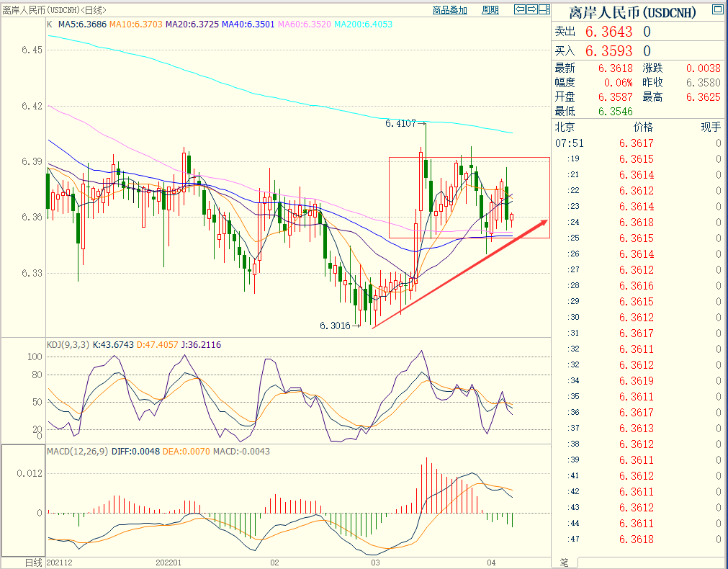The width and height of the screenshot is (728, 569).
Task: Select the 笔 tab below the tick list
Action: click(x=564, y=561)
